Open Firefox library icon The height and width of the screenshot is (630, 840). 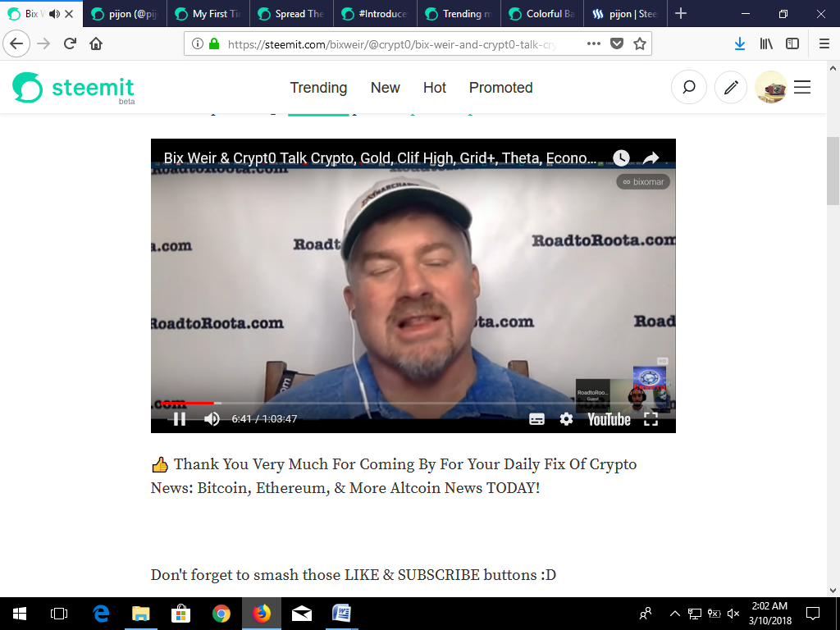point(766,43)
